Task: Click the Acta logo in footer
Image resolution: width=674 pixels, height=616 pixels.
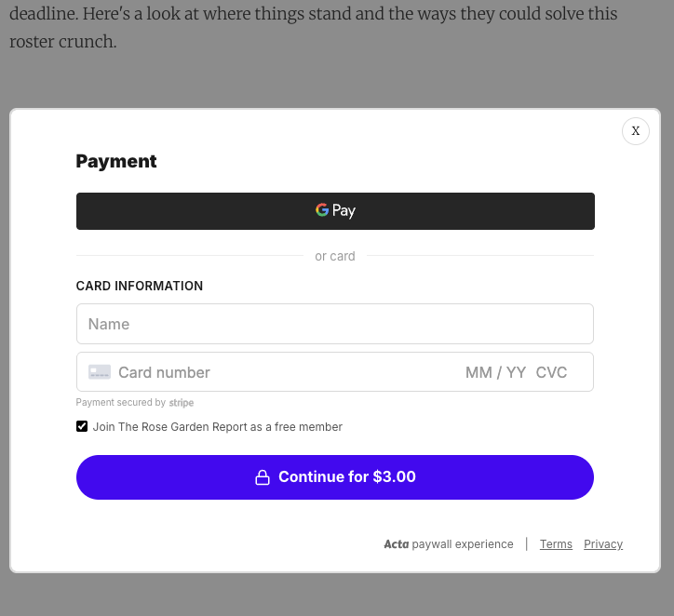Action: [x=396, y=543]
